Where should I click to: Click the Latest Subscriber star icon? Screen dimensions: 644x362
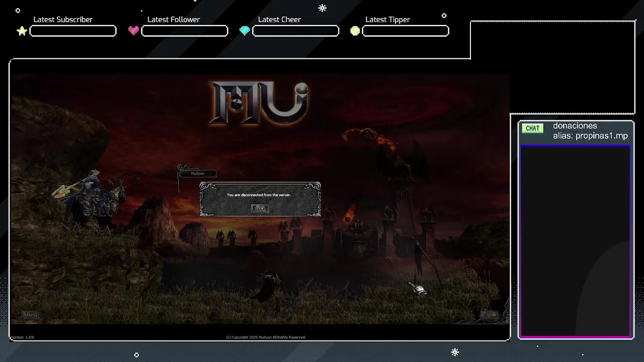pos(22,31)
